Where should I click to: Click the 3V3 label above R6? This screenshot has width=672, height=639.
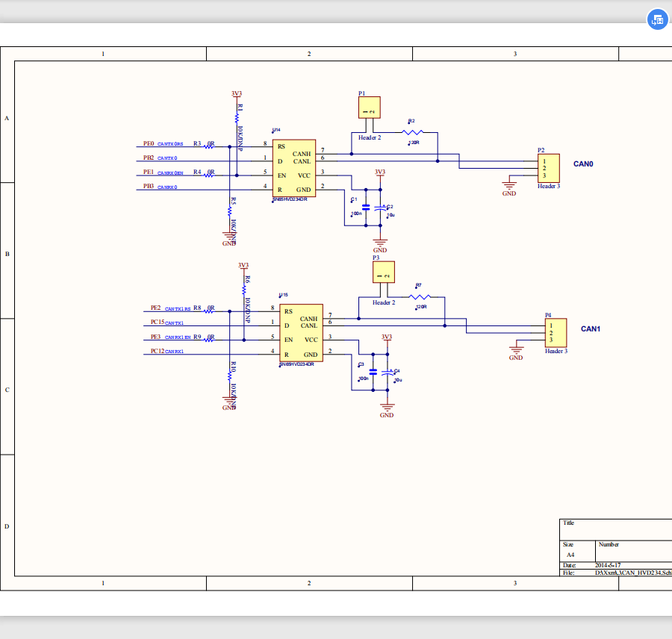pos(243,265)
